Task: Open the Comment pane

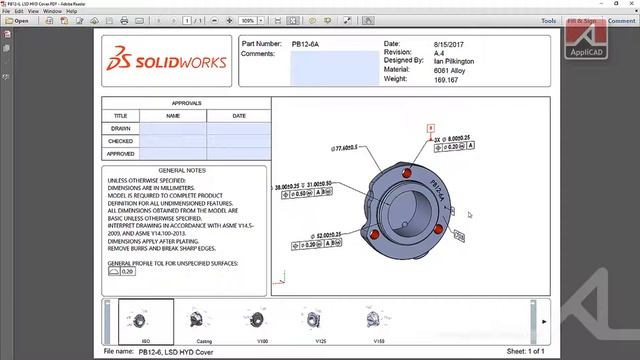Action: click(621, 20)
